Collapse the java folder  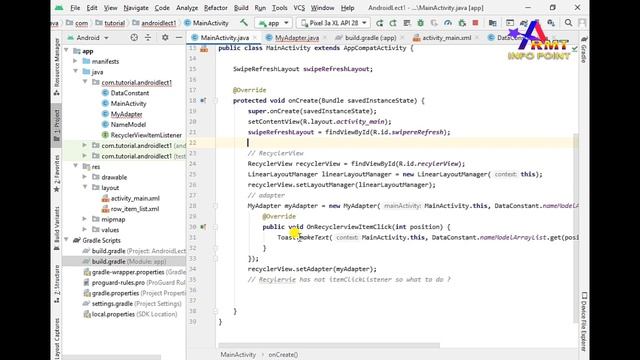coord(76,72)
